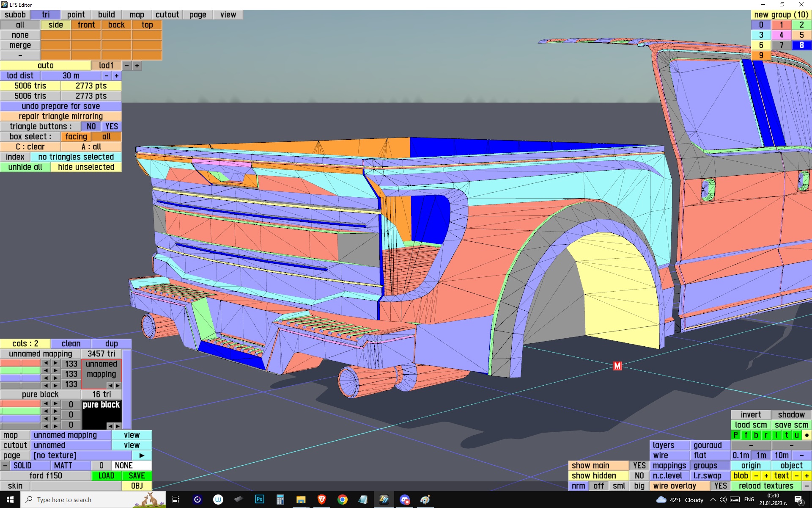This screenshot has width=812, height=508.
Task: Open the build mode tab
Action: point(106,15)
